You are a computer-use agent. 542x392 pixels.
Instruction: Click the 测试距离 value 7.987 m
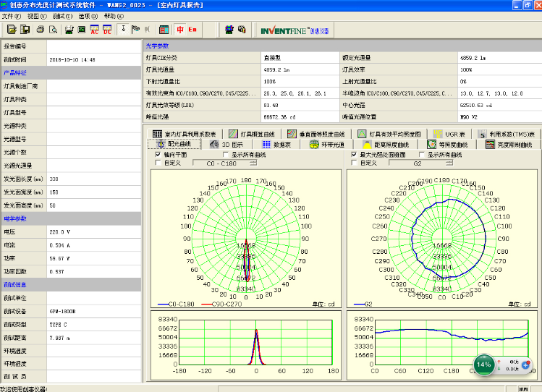59,338
